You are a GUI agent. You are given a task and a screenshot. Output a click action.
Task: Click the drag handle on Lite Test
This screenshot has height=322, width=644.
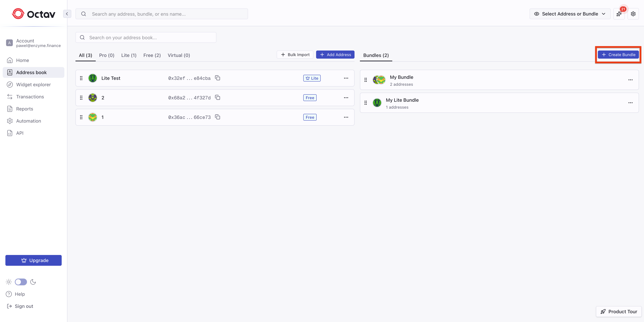click(81, 78)
